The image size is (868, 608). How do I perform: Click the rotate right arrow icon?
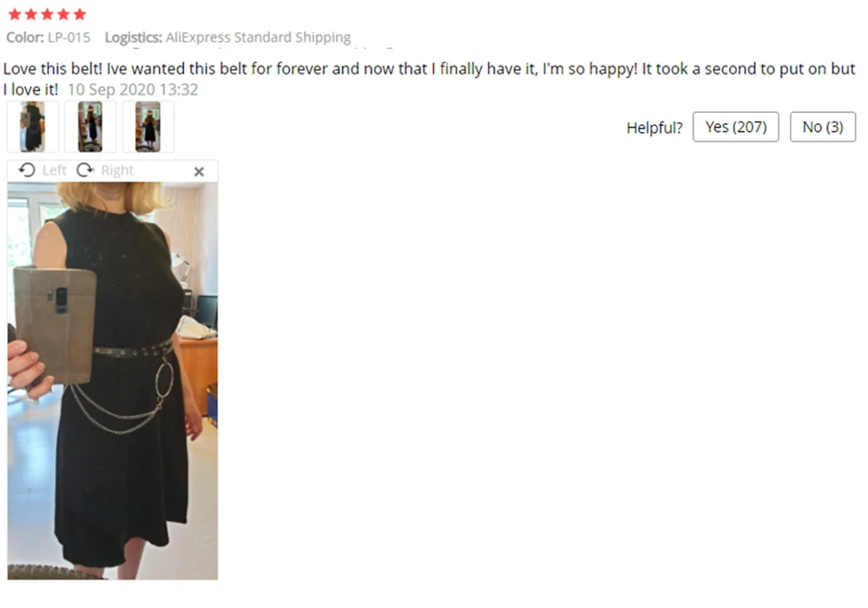point(85,170)
